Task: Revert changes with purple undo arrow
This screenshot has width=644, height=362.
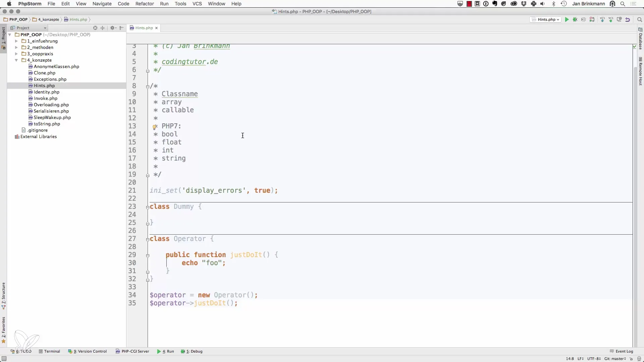Action: 628,20
